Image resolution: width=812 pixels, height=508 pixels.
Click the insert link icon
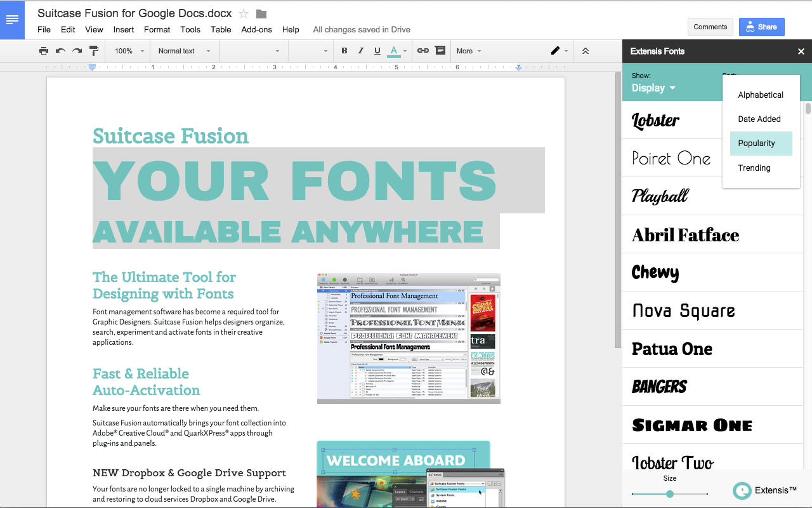click(x=423, y=51)
